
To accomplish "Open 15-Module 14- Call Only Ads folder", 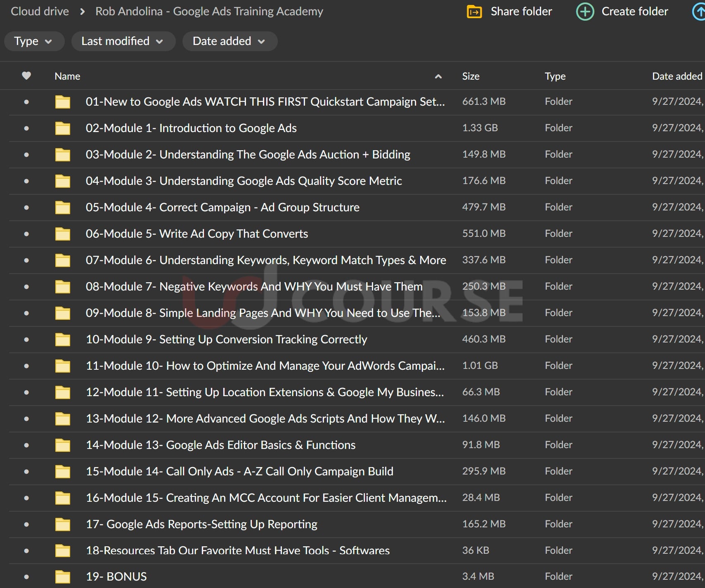I will click(x=239, y=472).
